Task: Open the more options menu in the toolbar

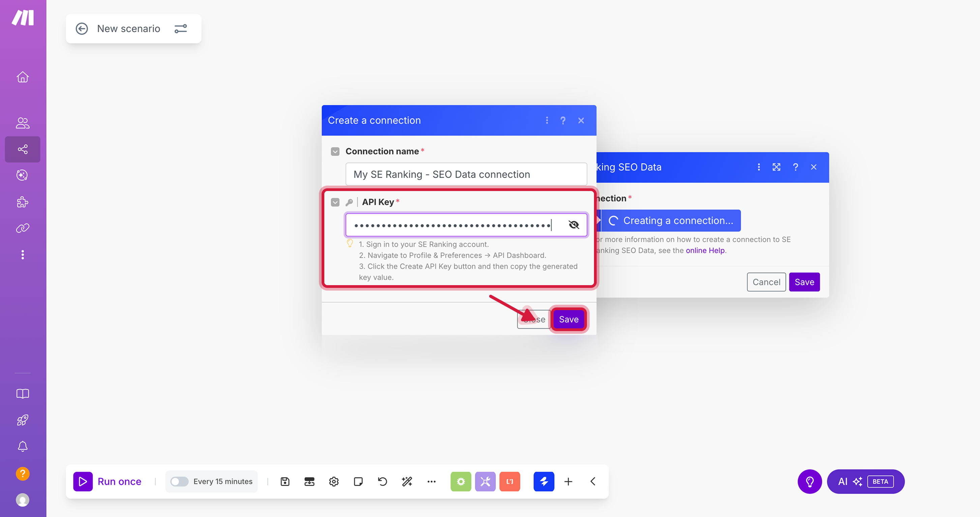Action: pos(432,481)
